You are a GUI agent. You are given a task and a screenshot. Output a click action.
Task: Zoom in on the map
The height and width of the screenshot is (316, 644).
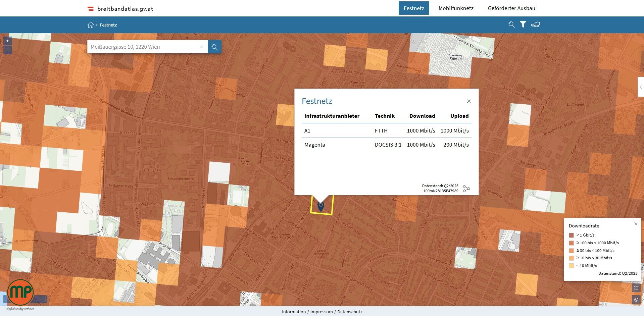(x=7, y=41)
